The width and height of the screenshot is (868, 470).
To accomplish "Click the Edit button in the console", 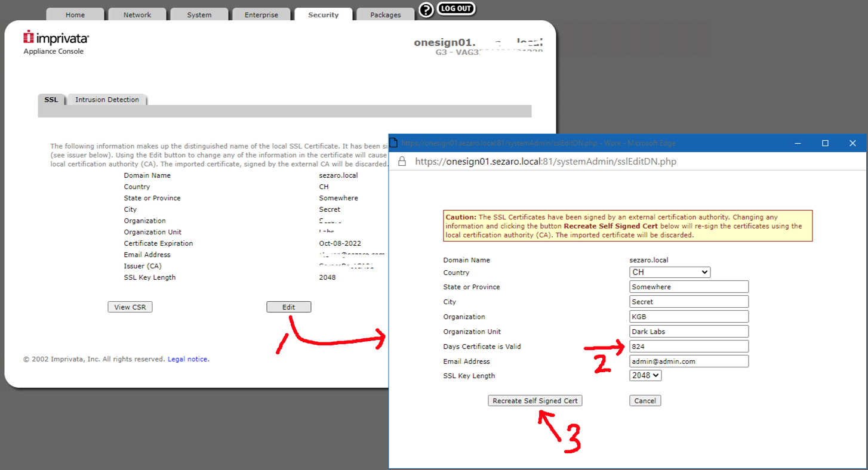I will [289, 307].
